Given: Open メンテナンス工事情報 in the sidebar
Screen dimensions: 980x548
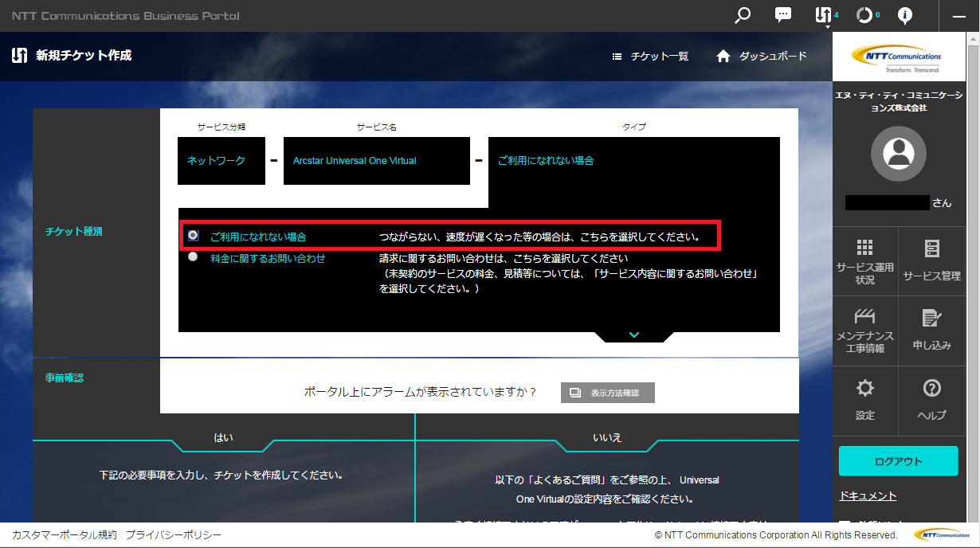Looking at the screenshot, I should point(865,331).
